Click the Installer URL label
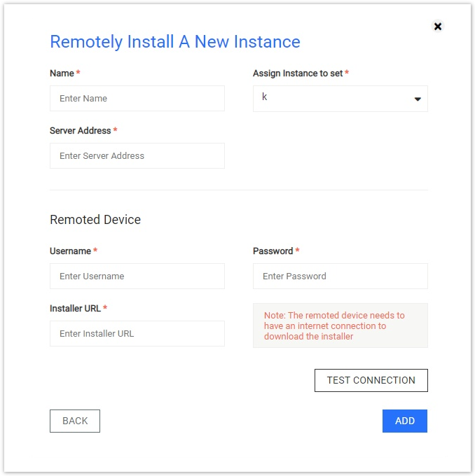The image size is (475, 476). [75, 309]
